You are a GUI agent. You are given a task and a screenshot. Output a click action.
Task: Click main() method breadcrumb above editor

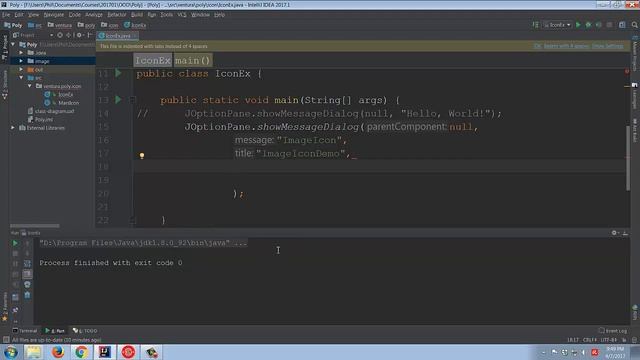[193, 60]
